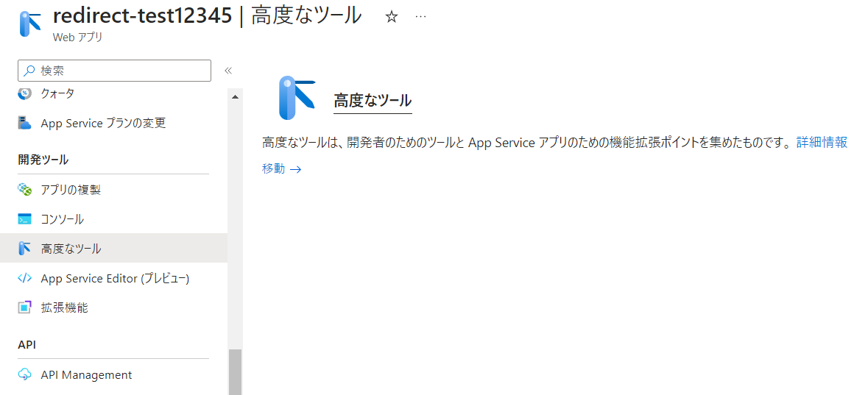The image size is (868, 395).
Task: Click the API section header
Action: click(27, 345)
